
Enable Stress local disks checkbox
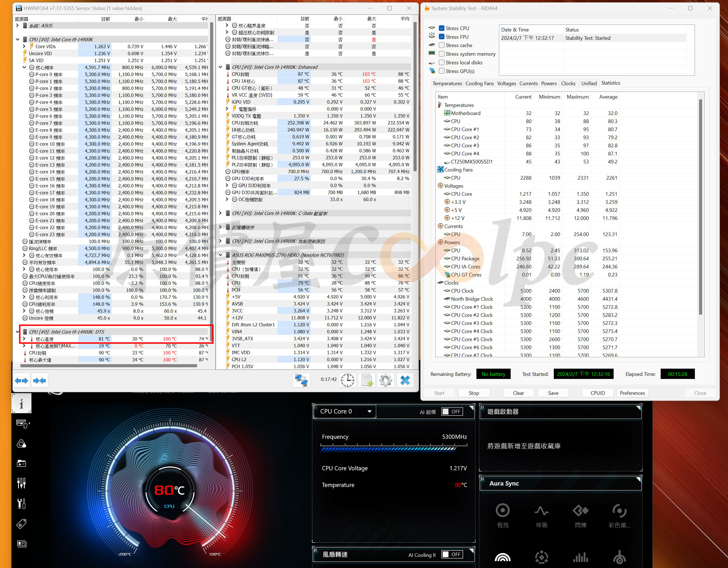[x=442, y=62]
